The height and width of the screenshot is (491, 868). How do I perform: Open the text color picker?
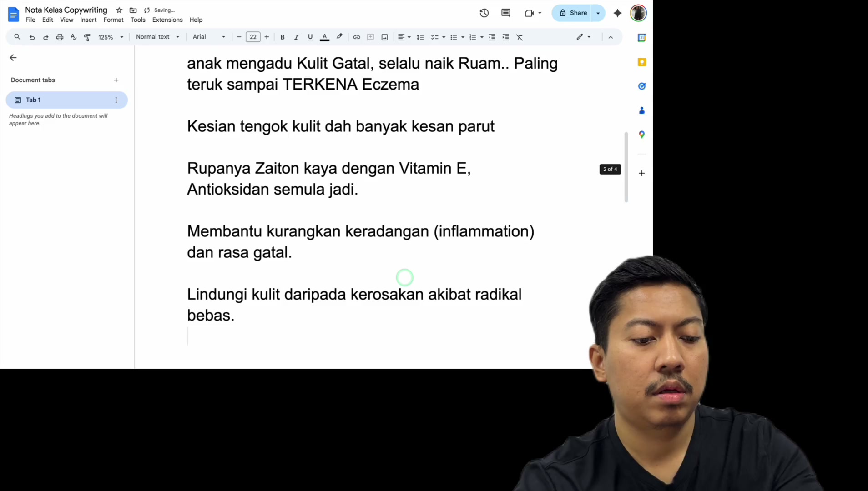coord(325,37)
